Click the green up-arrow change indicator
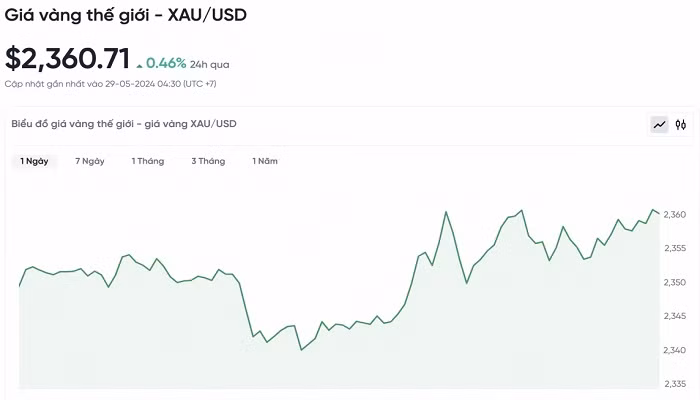The image size is (700, 400). [x=139, y=66]
